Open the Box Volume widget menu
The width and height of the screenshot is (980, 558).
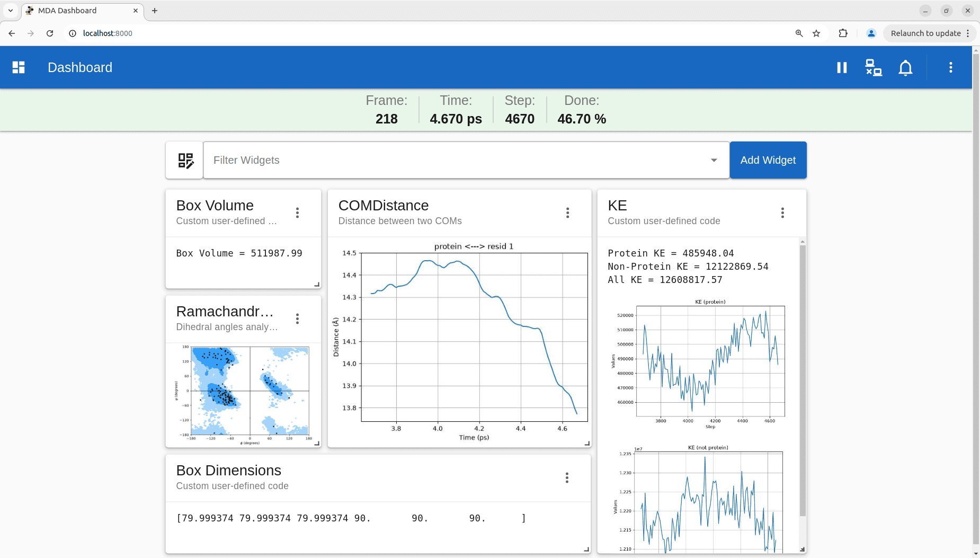click(298, 212)
